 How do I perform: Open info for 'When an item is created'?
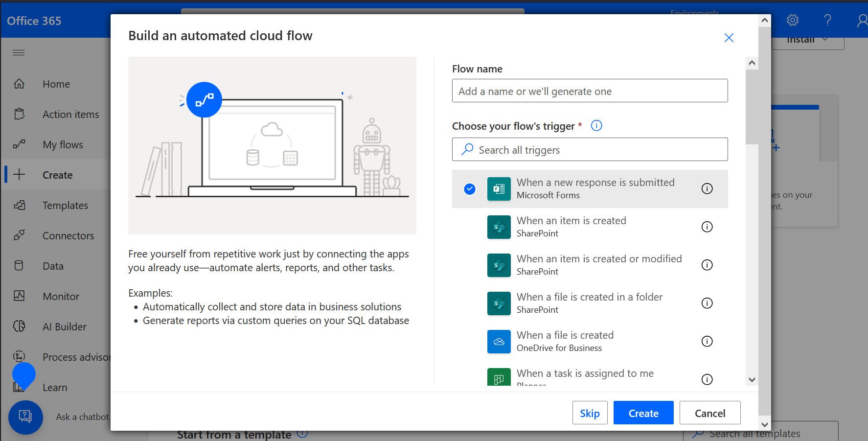tap(707, 227)
